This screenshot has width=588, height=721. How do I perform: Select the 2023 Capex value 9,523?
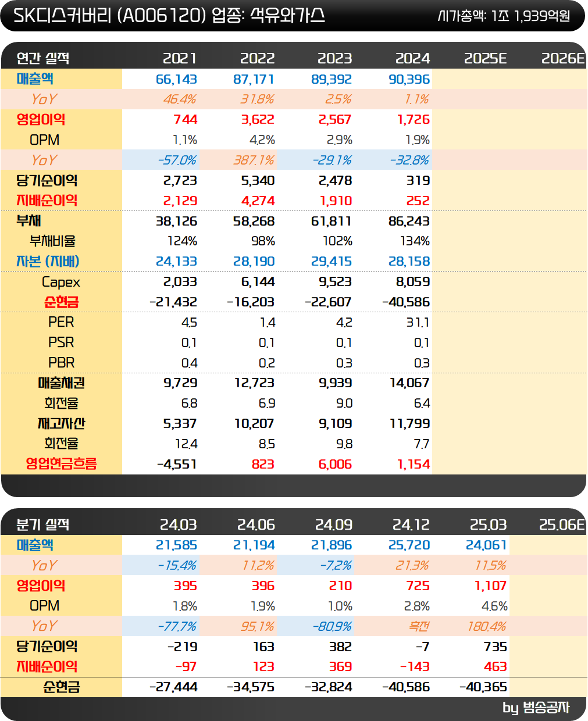point(335,282)
